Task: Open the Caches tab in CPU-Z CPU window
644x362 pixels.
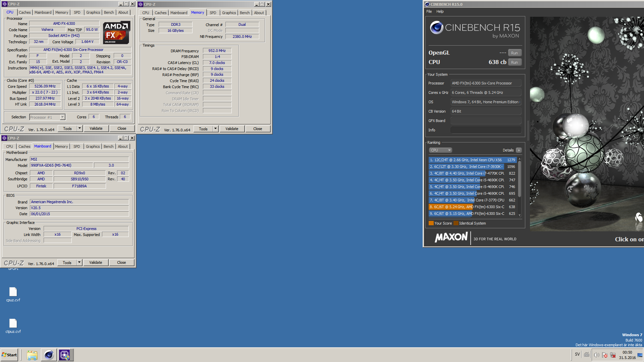Action: (25, 12)
